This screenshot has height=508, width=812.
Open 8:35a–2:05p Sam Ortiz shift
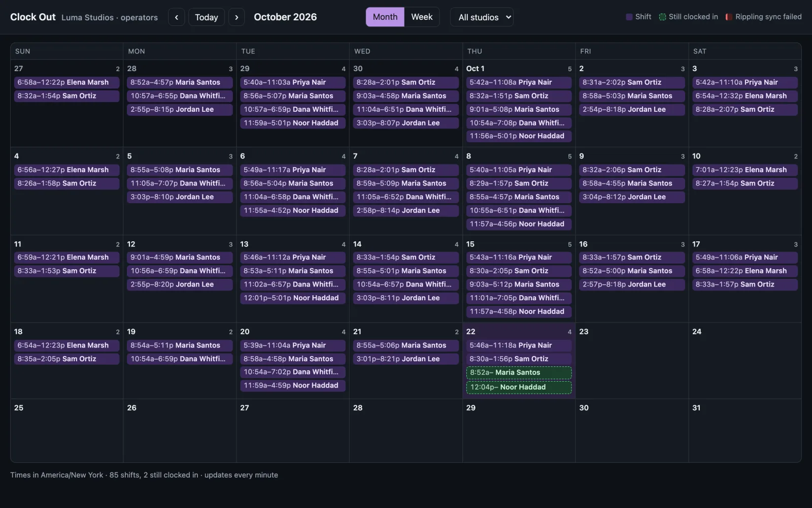pyautogui.click(x=66, y=359)
